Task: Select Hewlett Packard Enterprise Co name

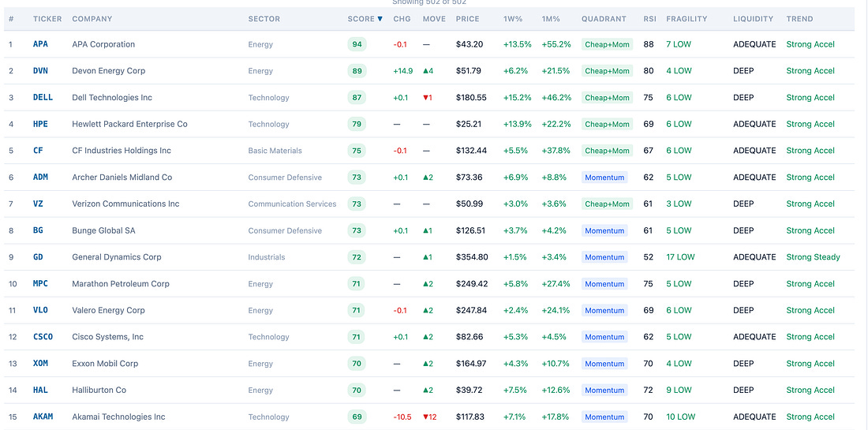Action: (x=129, y=124)
